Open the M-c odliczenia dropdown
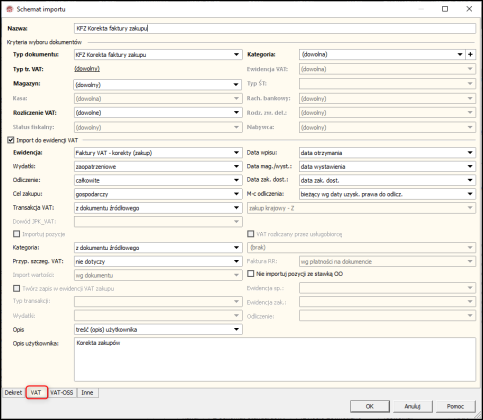The image size is (483, 420). pyautogui.click(x=387, y=194)
